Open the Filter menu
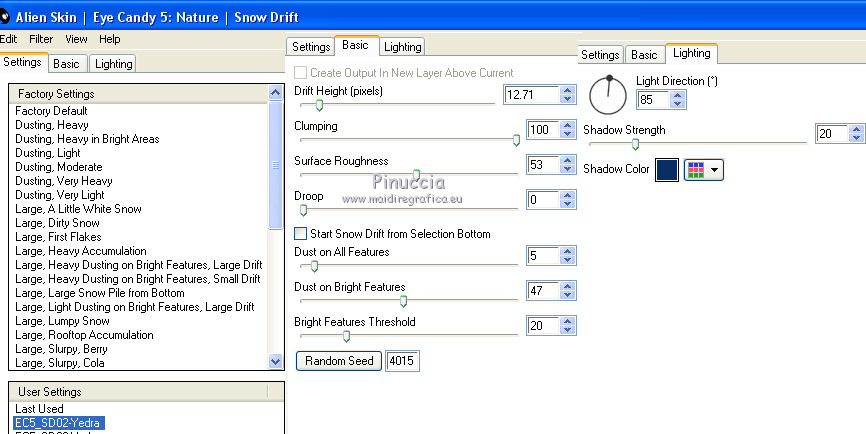The image size is (866, 434). point(41,39)
